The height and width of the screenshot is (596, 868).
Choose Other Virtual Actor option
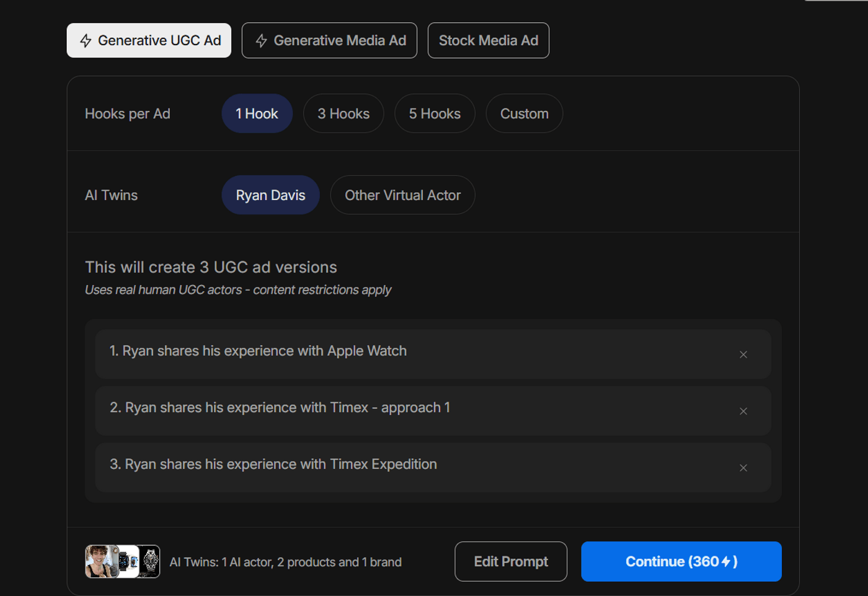tap(402, 195)
